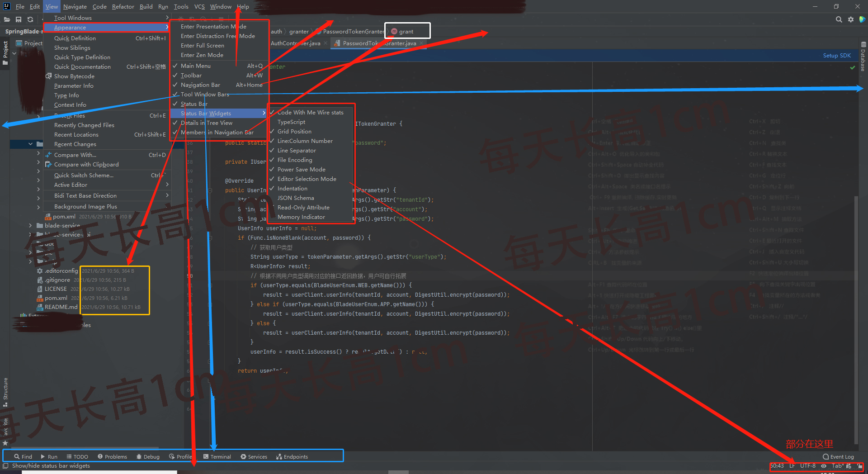Expand Appearance submenu
The image size is (868, 474).
[107, 28]
